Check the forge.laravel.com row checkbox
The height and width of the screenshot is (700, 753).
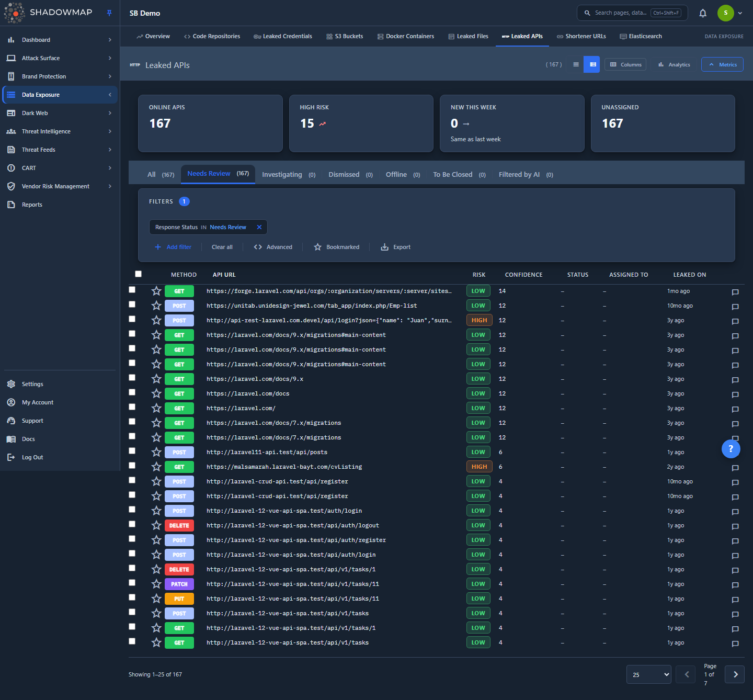click(132, 289)
